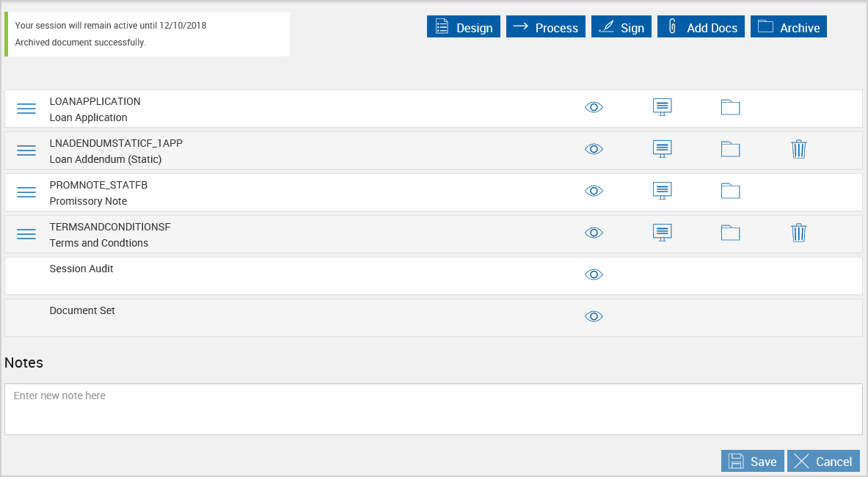Image resolution: width=868 pixels, height=477 pixels.
Task: Select the TERMSANDCONDITIONSF document name
Action: (109, 227)
